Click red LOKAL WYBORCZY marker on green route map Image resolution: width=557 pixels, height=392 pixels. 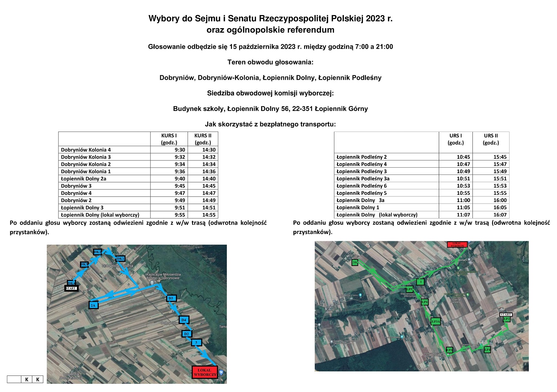457,244
